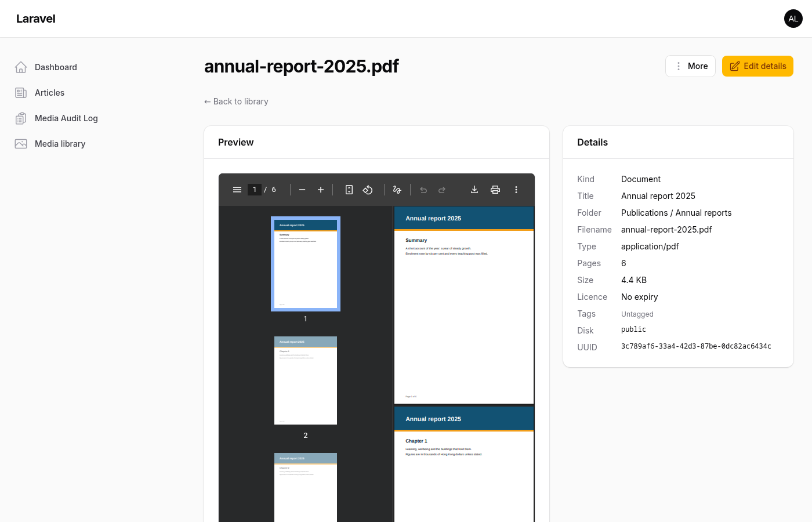Click the Edit details button
Viewport: 812px width, 522px height.
tap(757, 66)
